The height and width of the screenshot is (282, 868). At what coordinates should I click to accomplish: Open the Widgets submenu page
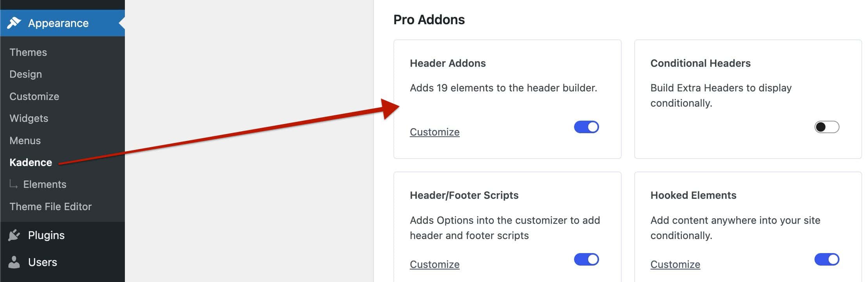(x=29, y=118)
